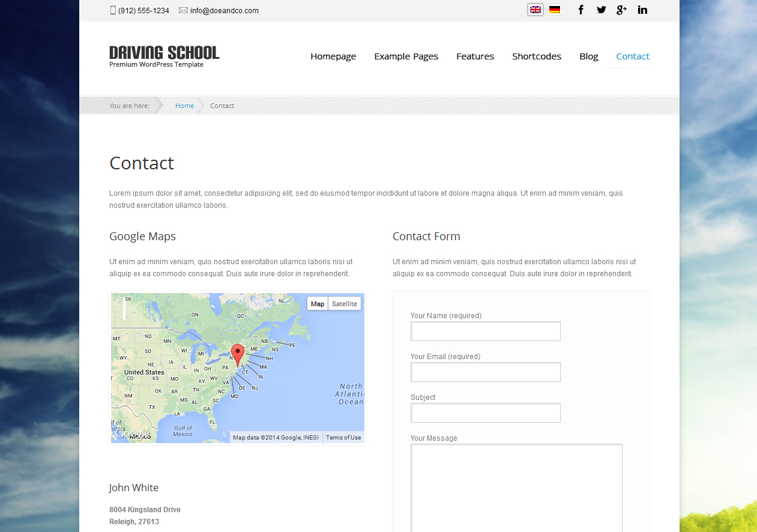This screenshot has width=757, height=532.
Task: Open the Example Pages menu
Action: [x=406, y=56]
